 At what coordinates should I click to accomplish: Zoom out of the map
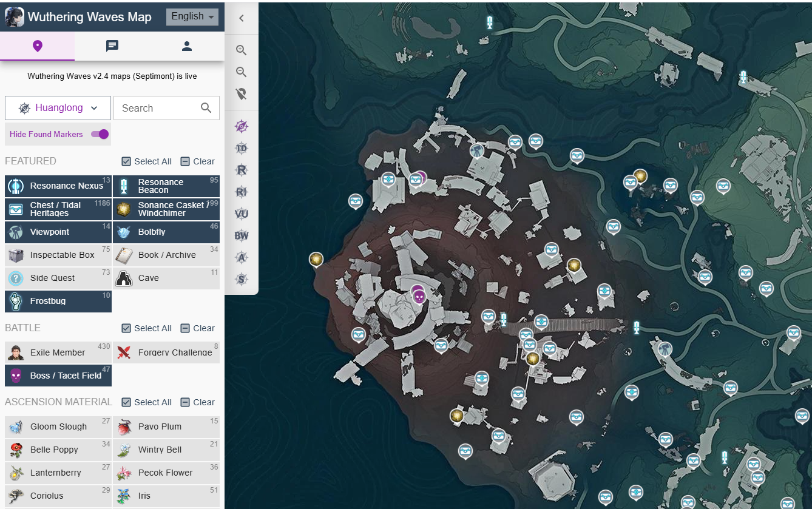coord(242,72)
